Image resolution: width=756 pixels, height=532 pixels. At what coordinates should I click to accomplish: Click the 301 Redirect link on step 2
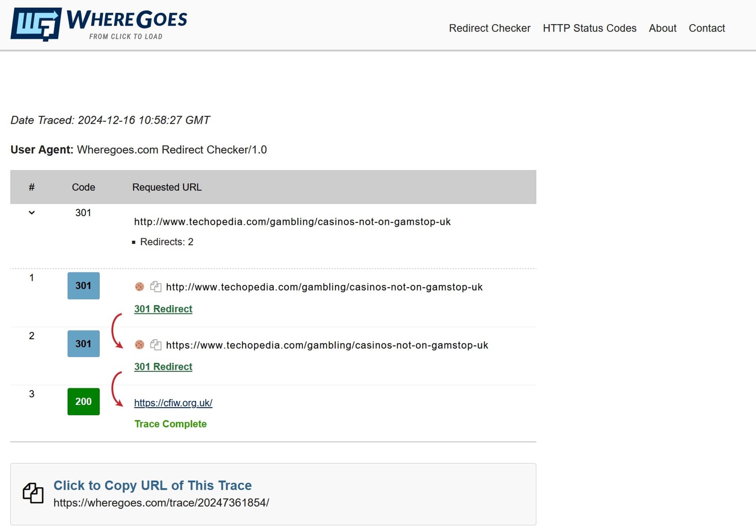pyautogui.click(x=162, y=366)
